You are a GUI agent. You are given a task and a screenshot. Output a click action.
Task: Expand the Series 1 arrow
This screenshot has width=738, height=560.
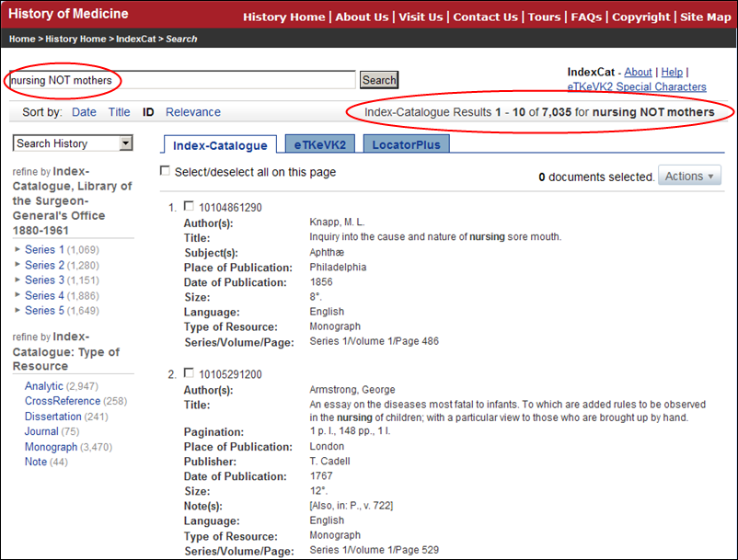tap(17, 249)
